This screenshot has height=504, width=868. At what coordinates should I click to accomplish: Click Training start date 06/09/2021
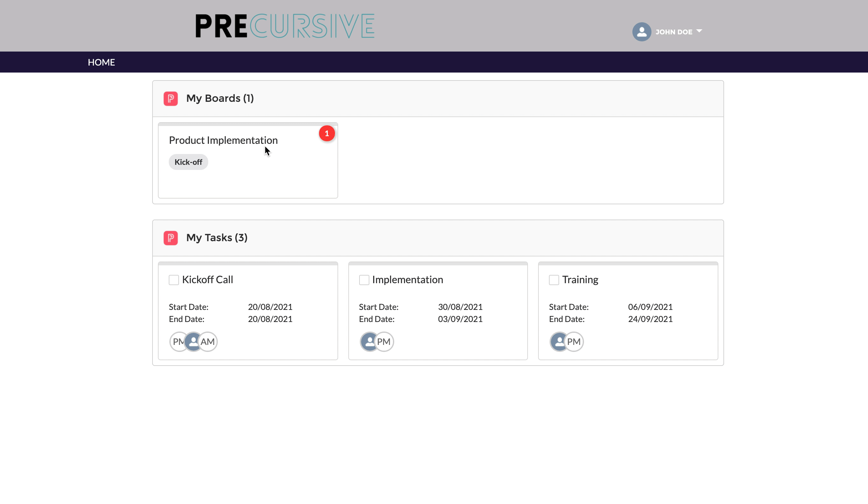pos(650,307)
